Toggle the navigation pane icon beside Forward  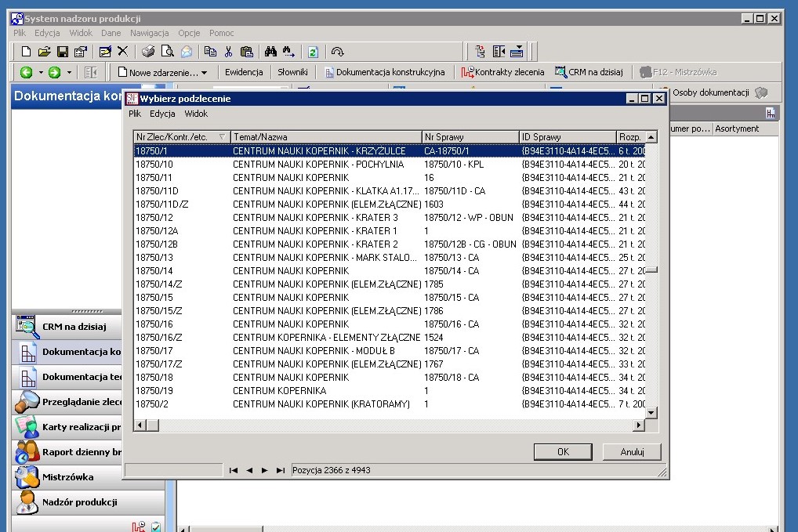click(91, 72)
